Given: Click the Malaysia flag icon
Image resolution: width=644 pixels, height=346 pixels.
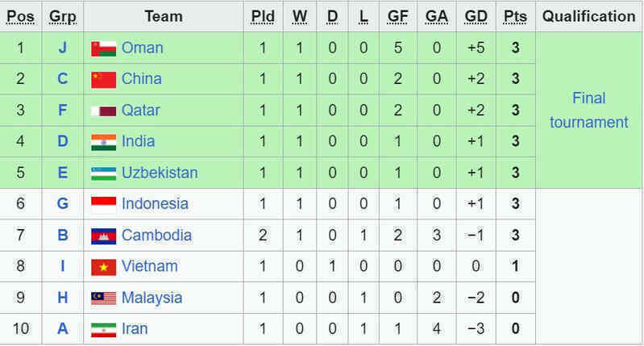Looking at the screenshot, I should (x=103, y=298).
